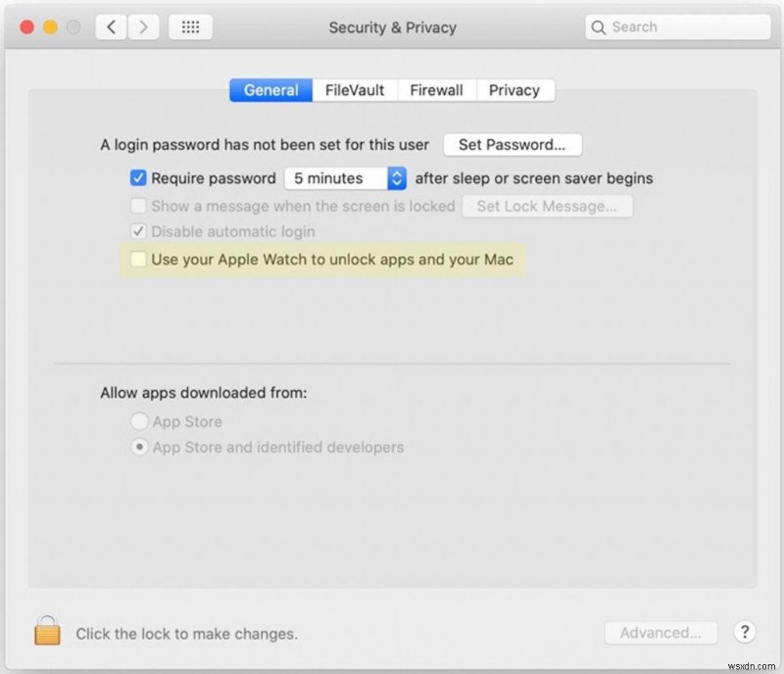Image resolution: width=784 pixels, height=674 pixels.
Task: Click the Set Password button
Action: (x=513, y=144)
